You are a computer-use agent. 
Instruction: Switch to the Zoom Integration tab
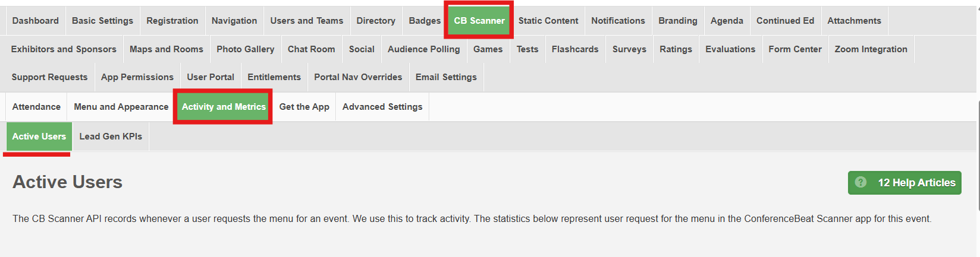871,49
